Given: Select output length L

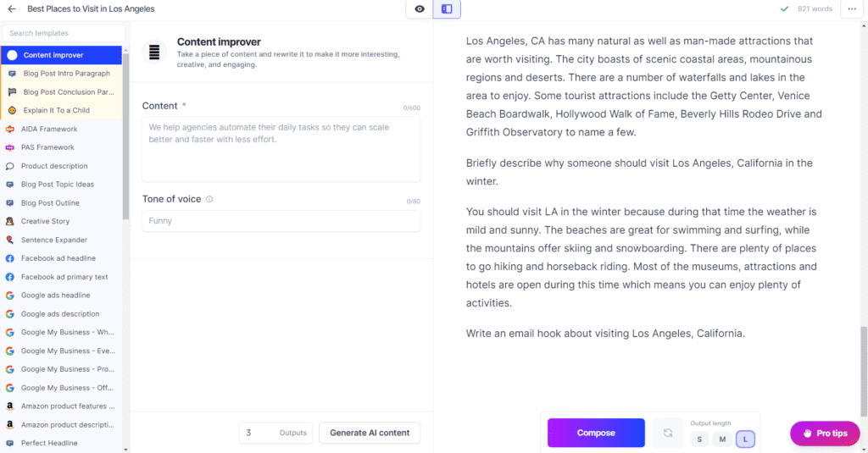Looking at the screenshot, I should click(x=745, y=439).
